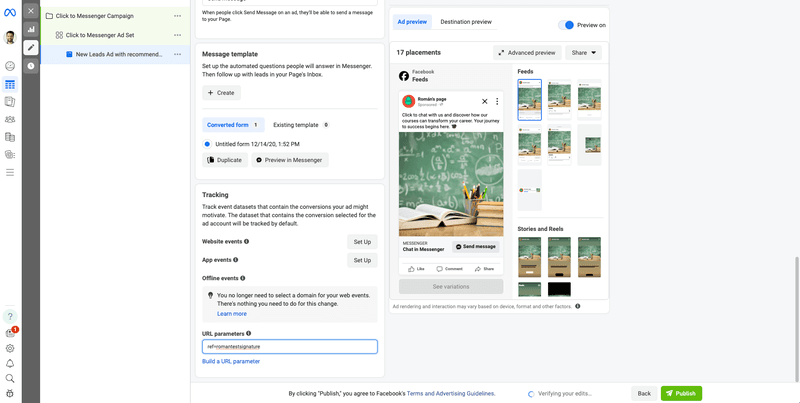Image resolution: width=800 pixels, height=403 pixels.
Task: Select the first Feeds placement thumbnail
Action: 529,99
